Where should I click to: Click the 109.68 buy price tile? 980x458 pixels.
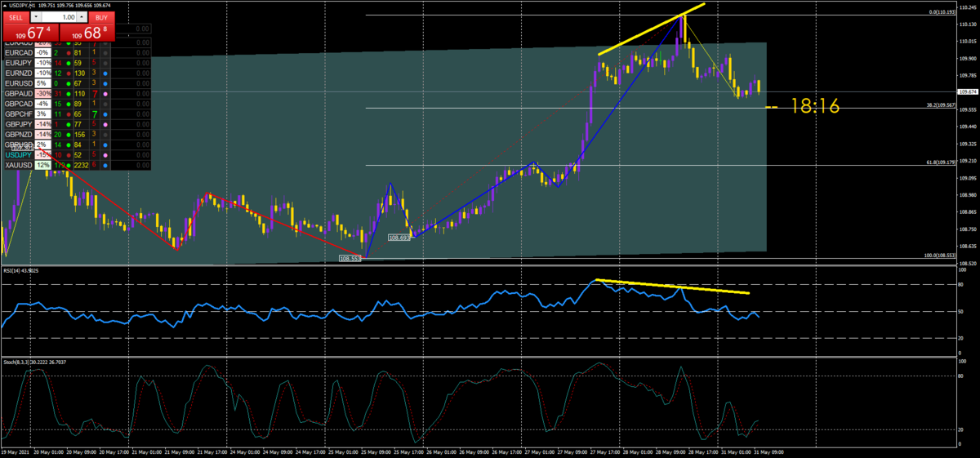[87, 33]
